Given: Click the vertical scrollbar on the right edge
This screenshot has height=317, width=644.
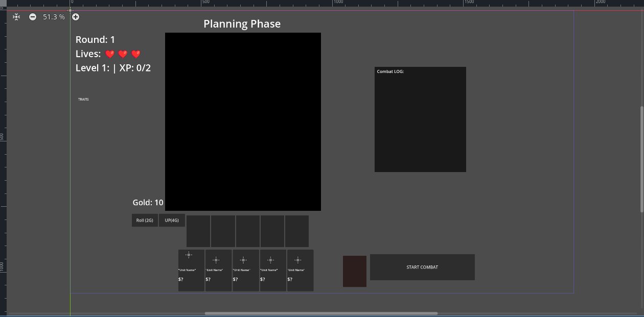Looking at the screenshot, I should [642, 159].
